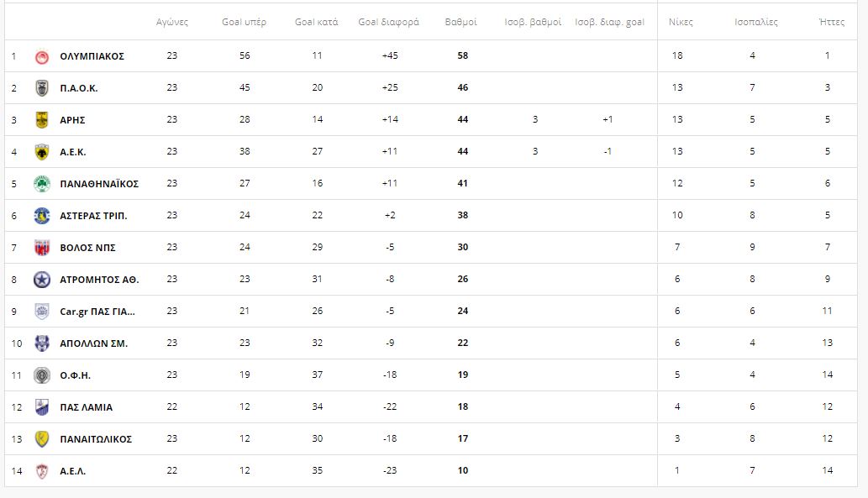868x498 pixels.
Task: Click the green ΠΑΝΑΘΗΝΑΪΚΟΣ shamrock crest
Action: [x=42, y=184]
